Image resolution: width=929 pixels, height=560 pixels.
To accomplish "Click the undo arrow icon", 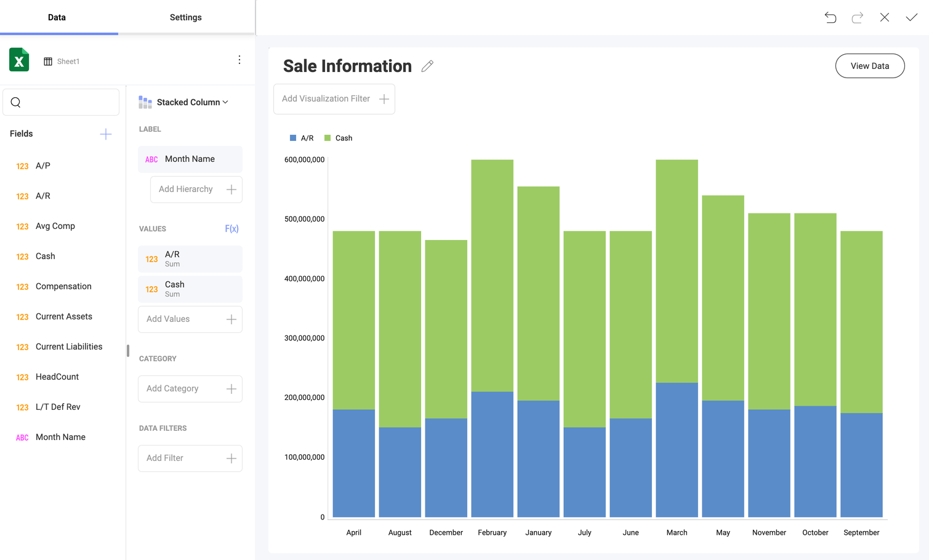I will coord(830,17).
